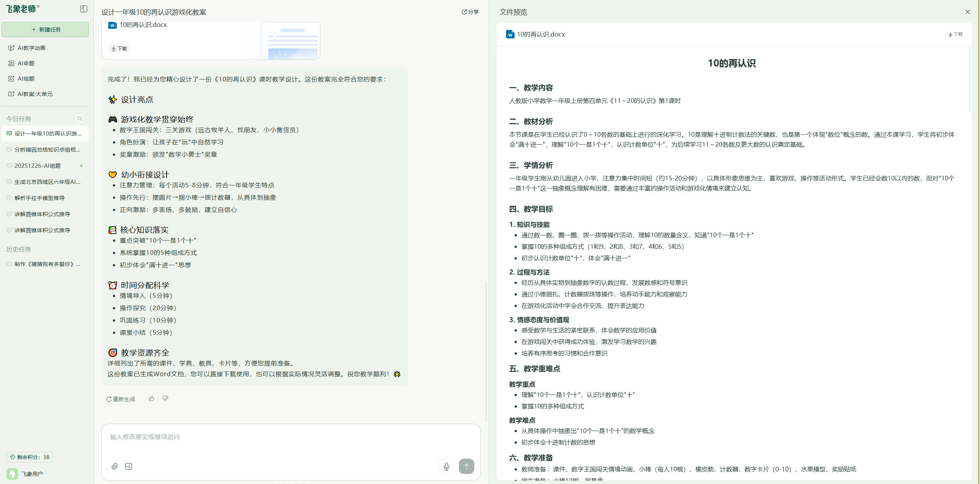Click the thumbs down feedback icon
980x484 pixels.
tap(166, 399)
